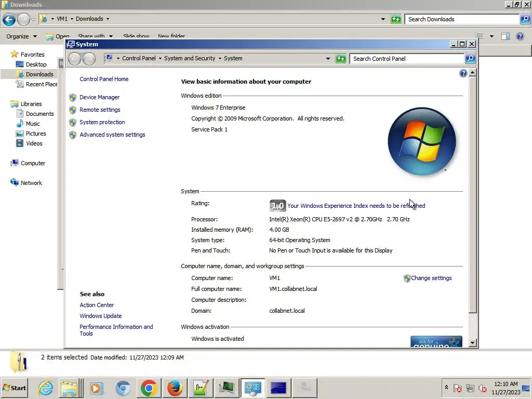Launch Windows Media Player from taskbar
This screenshot has height=399, width=532.
click(96, 388)
